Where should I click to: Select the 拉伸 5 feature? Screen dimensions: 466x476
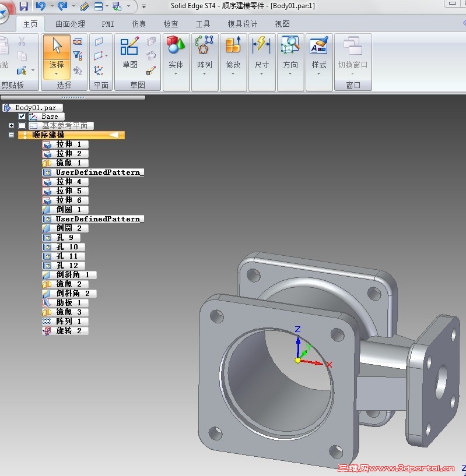[x=65, y=191]
